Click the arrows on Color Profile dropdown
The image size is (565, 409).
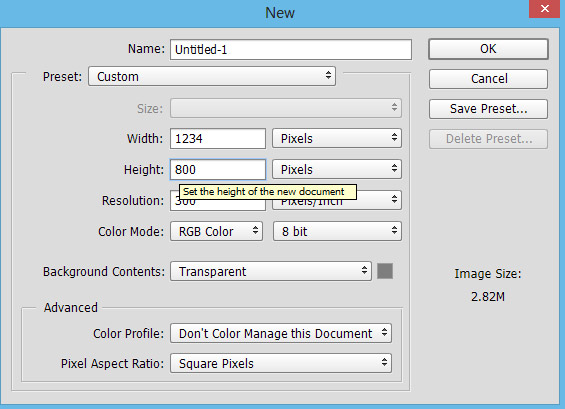tap(384, 332)
